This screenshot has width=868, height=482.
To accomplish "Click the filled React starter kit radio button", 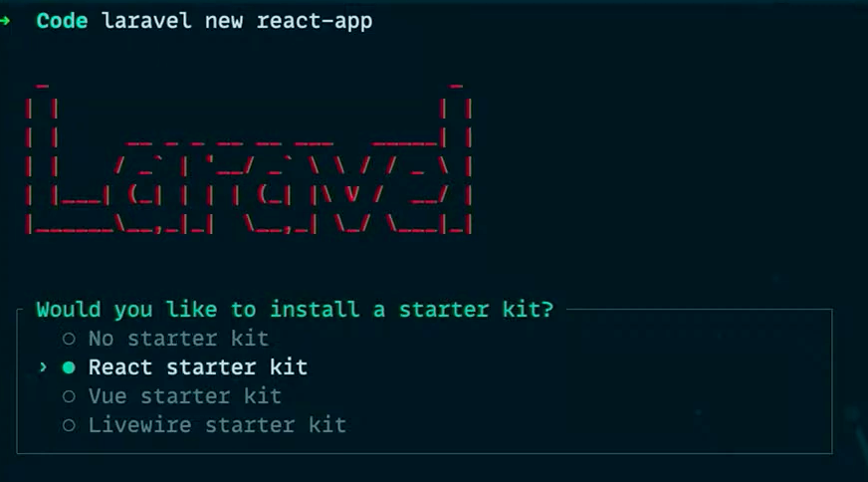I will (69, 367).
